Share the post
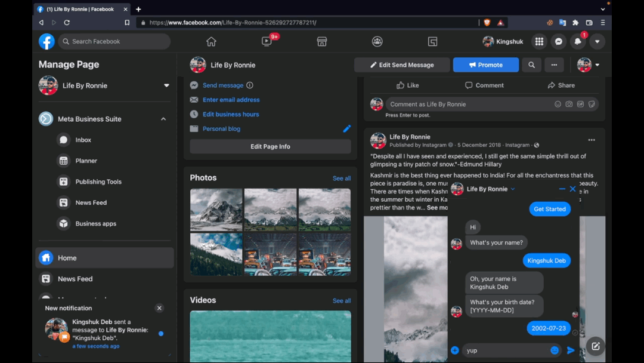 [x=561, y=85]
